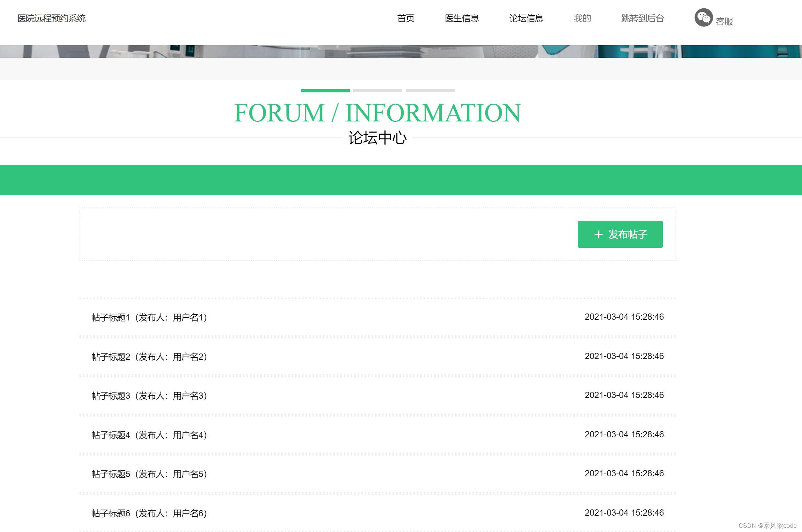The height and width of the screenshot is (532, 802).
Task: Open post 帖子标题4 by 用户名4
Action: click(149, 435)
